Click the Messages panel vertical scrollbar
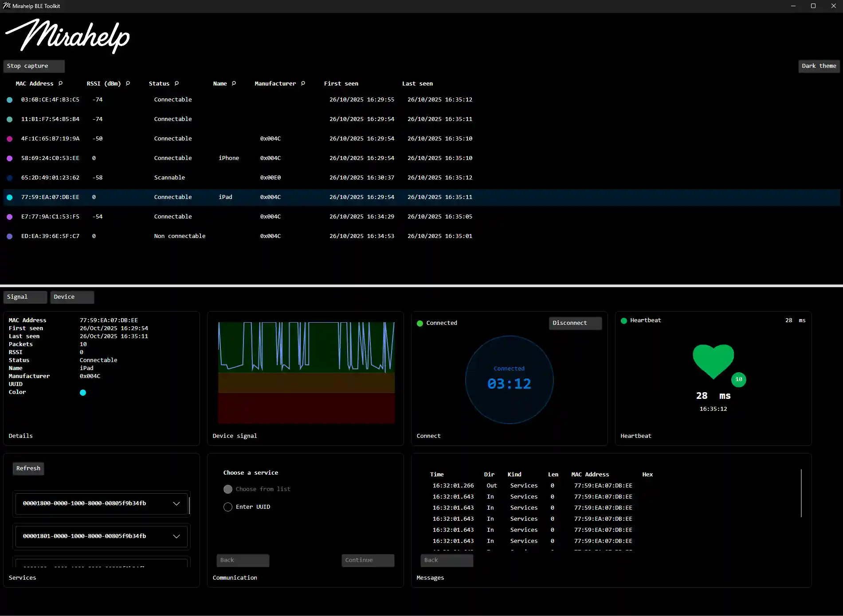The height and width of the screenshot is (616, 843). tap(801, 493)
